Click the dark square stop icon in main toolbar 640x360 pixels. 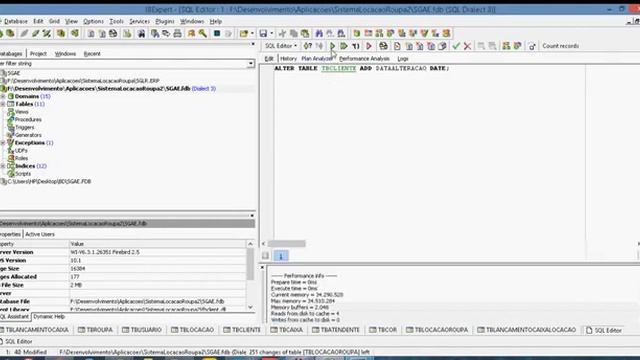pyautogui.click(x=217, y=33)
